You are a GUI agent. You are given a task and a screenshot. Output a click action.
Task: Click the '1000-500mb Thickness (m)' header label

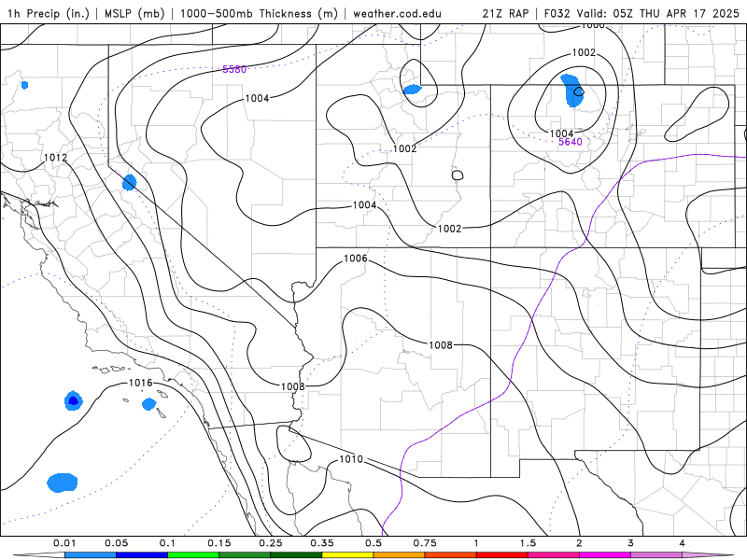pos(259,13)
